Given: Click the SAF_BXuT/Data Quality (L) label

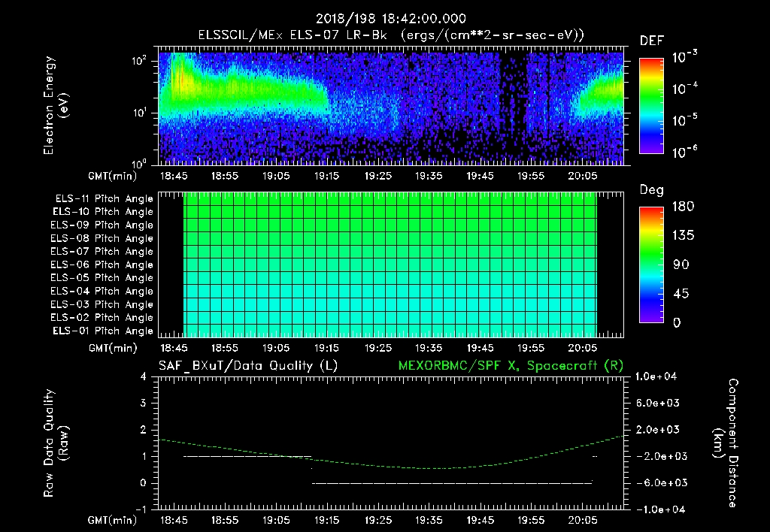Looking at the screenshot, I should click(248, 366).
